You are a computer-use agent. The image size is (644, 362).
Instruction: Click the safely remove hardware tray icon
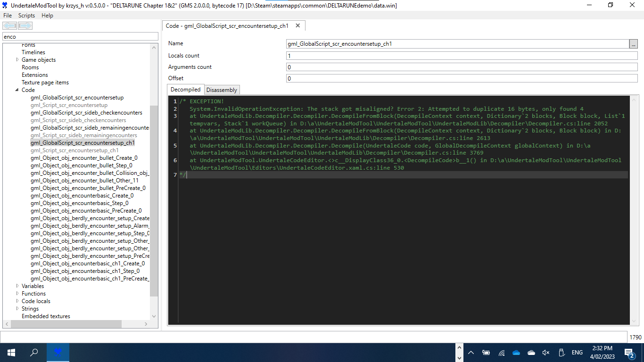(x=561, y=352)
